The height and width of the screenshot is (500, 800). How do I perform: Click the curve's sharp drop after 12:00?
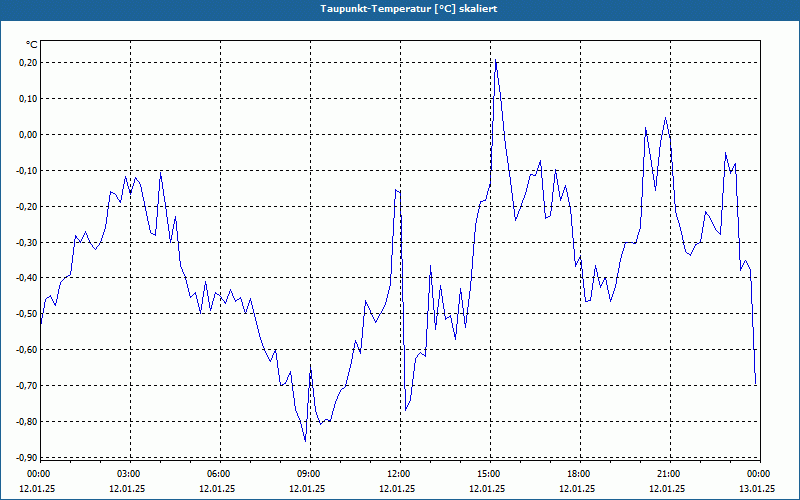click(x=403, y=301)
